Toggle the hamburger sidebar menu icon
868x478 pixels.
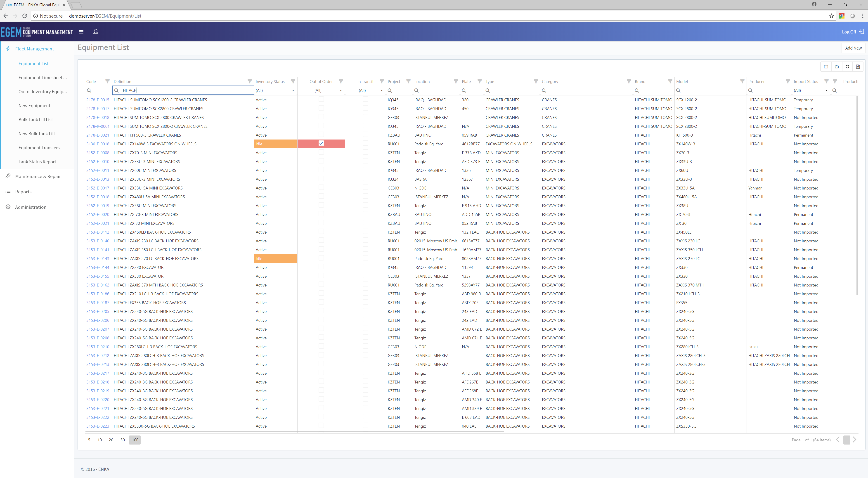point(81,32)
